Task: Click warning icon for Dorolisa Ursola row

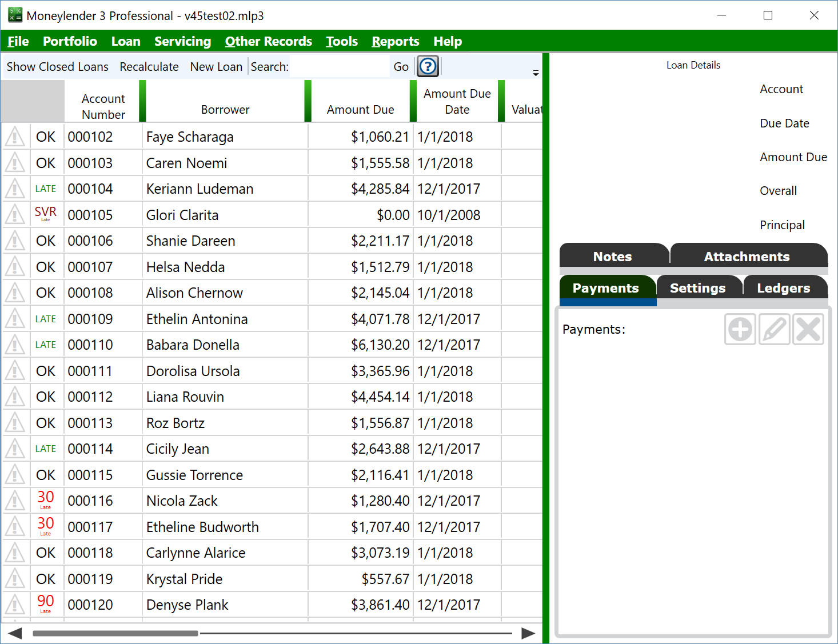Action: pos(15,371)
